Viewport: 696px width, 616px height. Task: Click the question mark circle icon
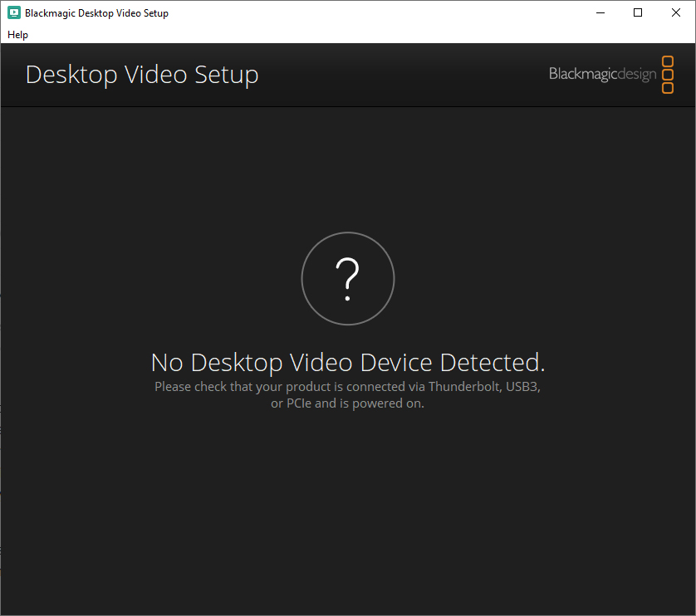point(347,279)
